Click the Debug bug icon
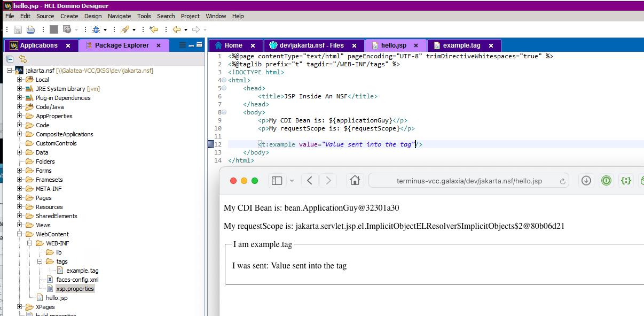This screenshot has height=316, width=644. (96, 29)
